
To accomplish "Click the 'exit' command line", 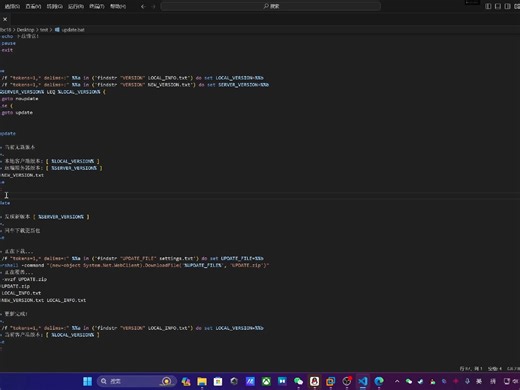I will [x=7, y=50].
